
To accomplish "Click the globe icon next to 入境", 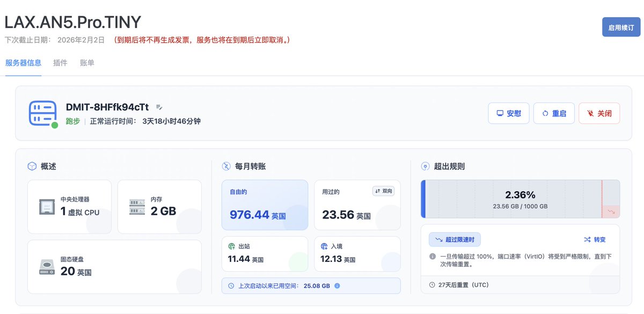I will point(324,246).
